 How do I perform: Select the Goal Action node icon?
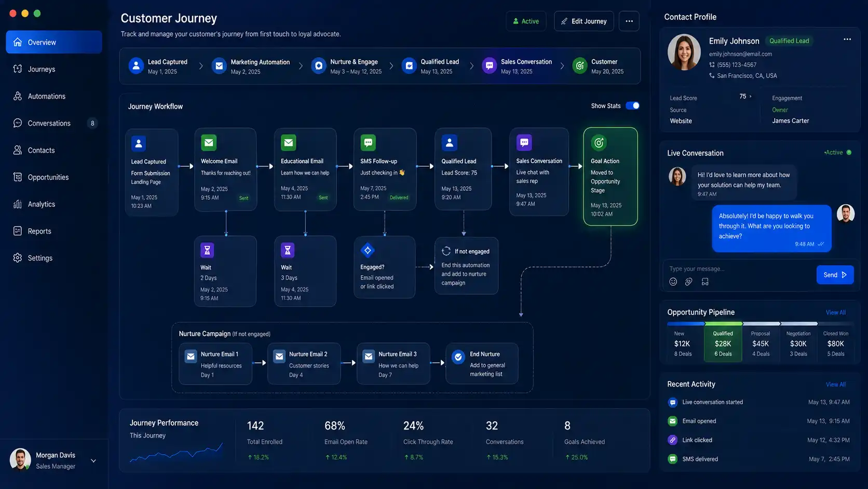599,142
